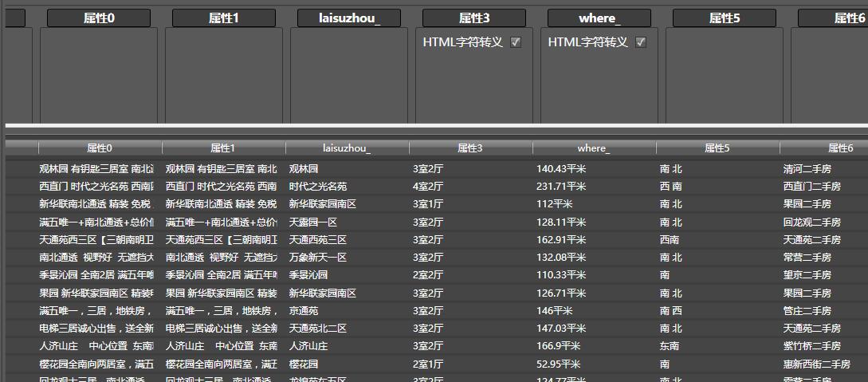Click the where_ button in top panel

coord(599,18)
